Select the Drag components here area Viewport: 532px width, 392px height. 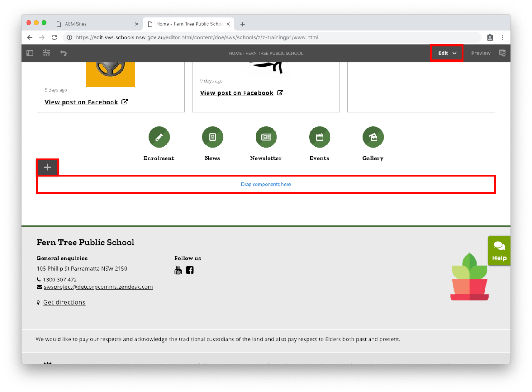coord(266,184)
